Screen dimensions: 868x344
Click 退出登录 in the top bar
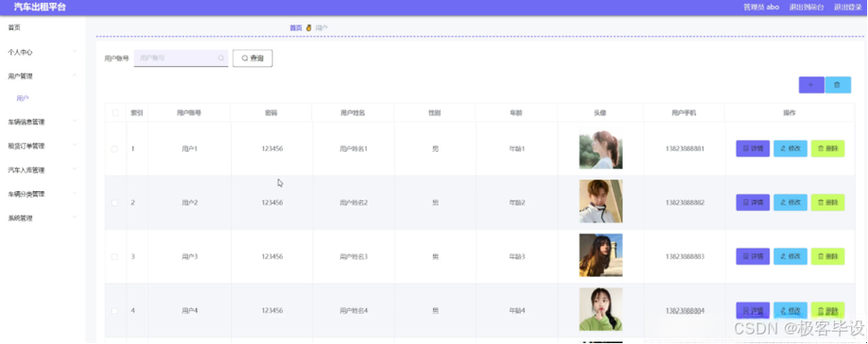(x=848, y=8)
